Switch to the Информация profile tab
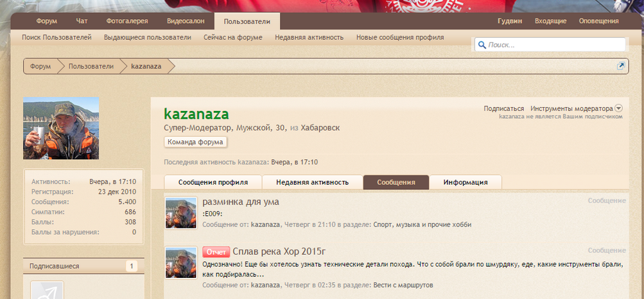Screen dimensions: 644x299 [466, 182]
